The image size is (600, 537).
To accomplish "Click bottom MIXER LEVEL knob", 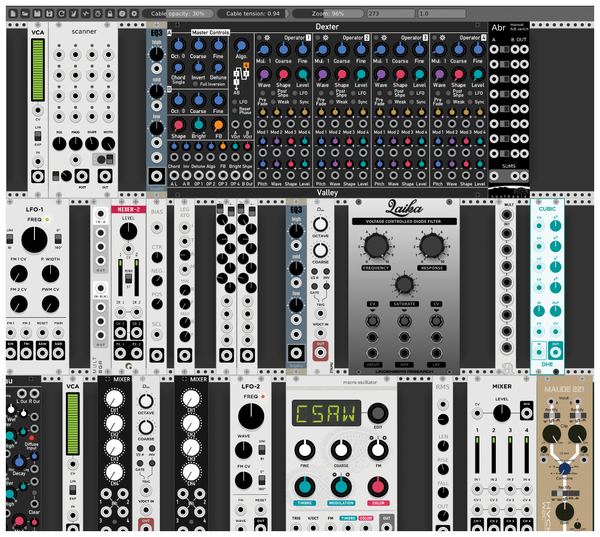I will 502,413.
